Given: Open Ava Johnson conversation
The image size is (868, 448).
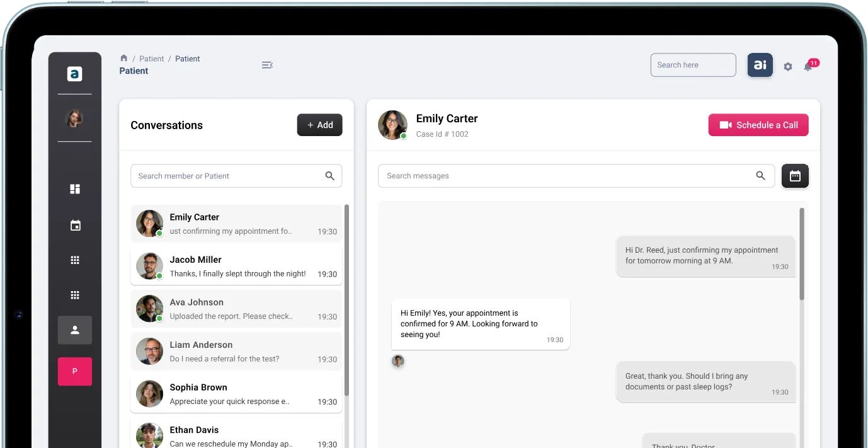Looking at the screenshot, I should point(236,309).
